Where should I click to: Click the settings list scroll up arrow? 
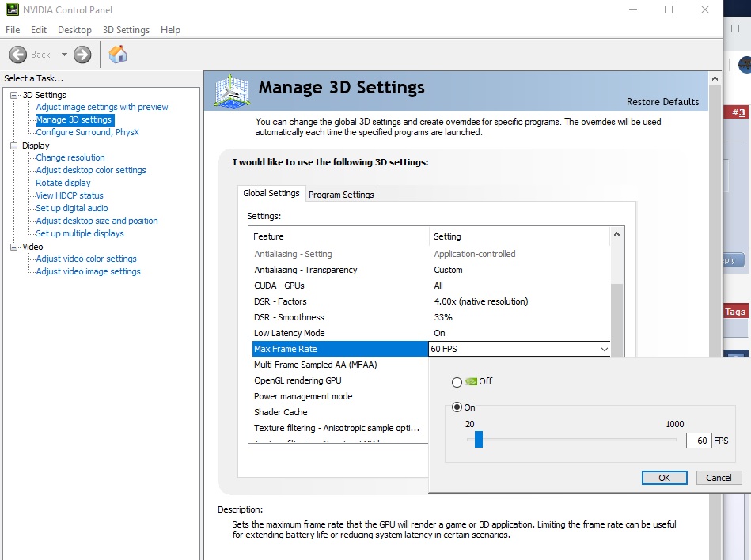tap(617, 235)
